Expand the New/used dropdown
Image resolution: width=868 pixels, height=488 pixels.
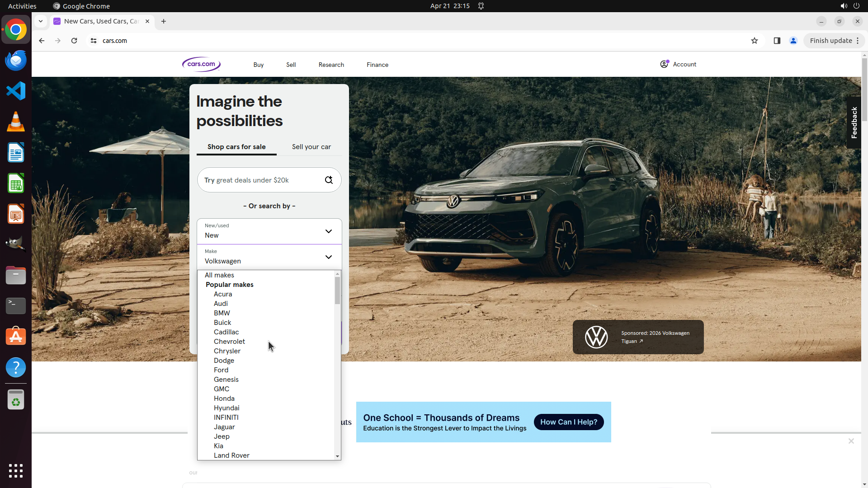(x=269, y=231)
